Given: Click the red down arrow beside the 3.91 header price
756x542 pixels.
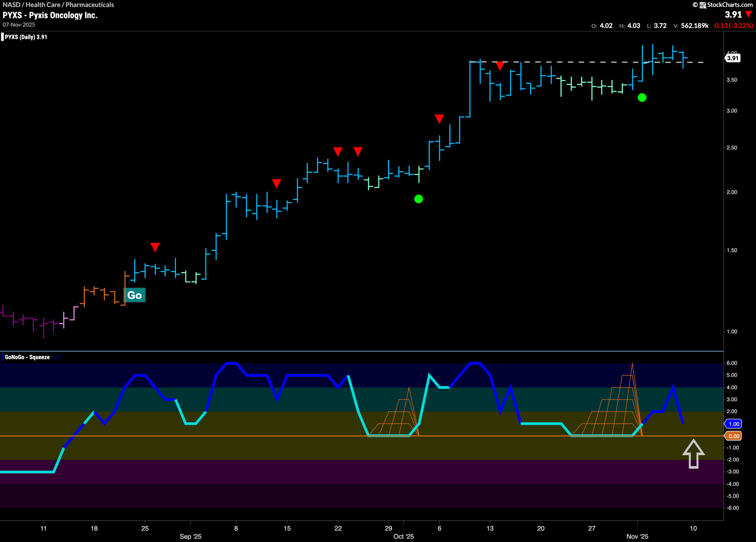Looking at the screenshot, I should pos(748,14).
